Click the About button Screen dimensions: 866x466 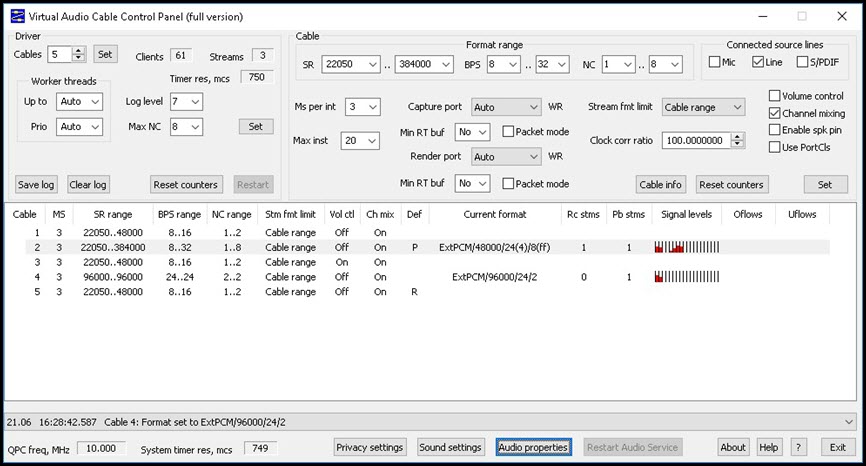pyautogui.click(x=733, y=447)
